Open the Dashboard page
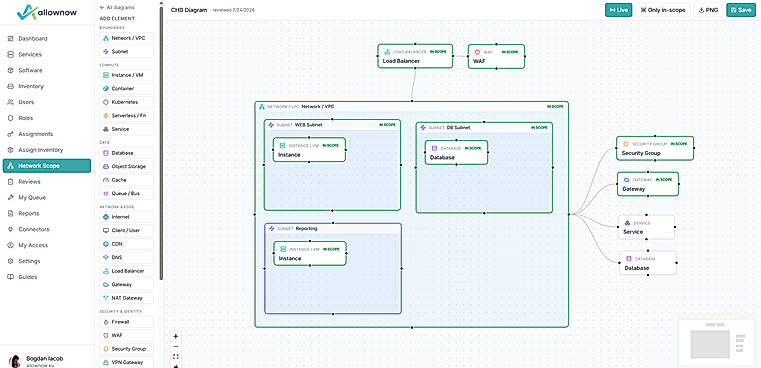 (x=47, y=39)
